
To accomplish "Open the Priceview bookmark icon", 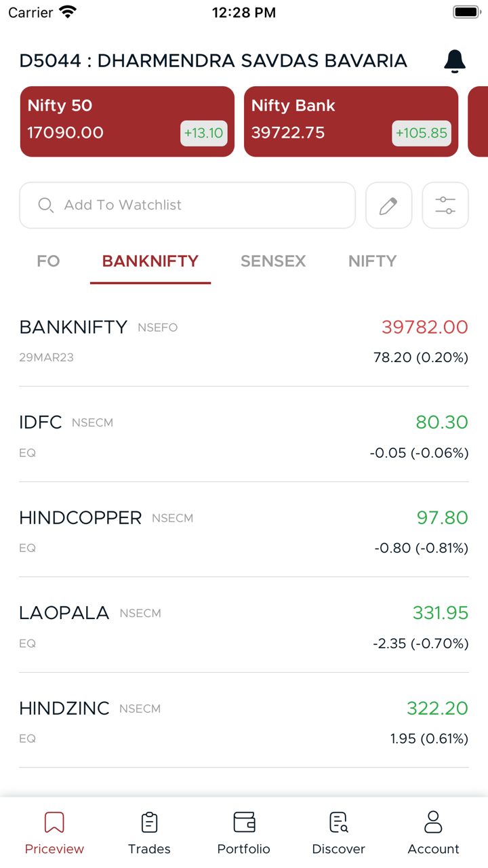I will click(x=54, y=823).
